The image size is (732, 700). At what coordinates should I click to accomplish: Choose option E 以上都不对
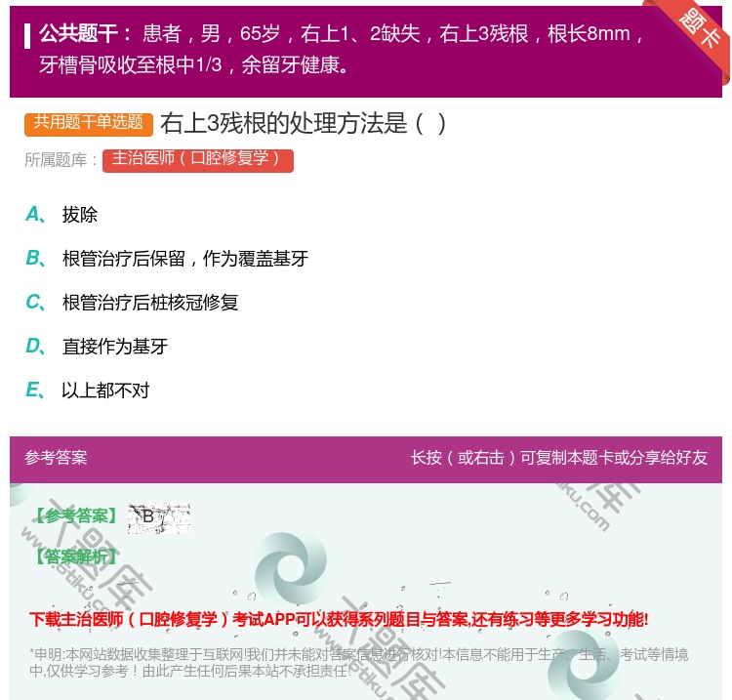pos(87,390)
